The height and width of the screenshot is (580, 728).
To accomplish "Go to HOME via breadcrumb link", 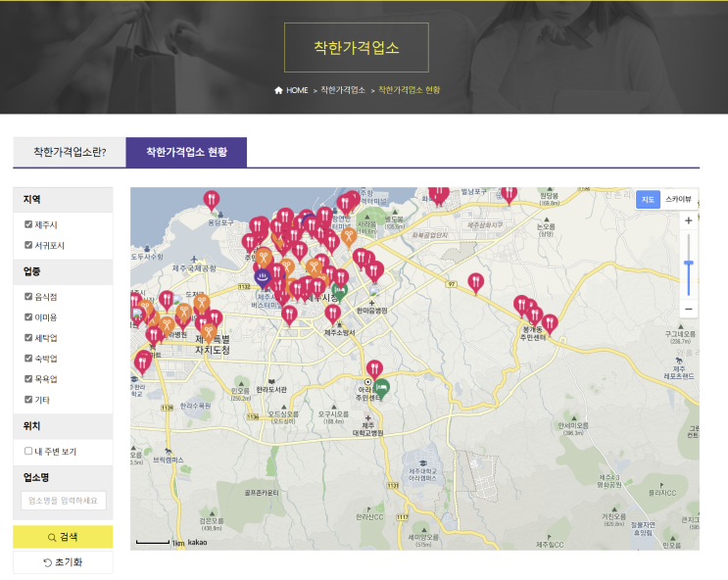I will click(x=297, y=90).
